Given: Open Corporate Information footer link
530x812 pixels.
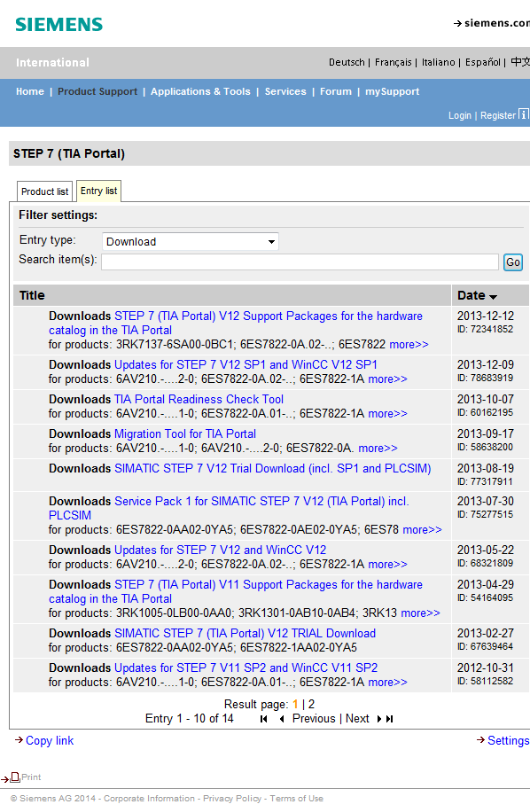Looking at the screenshot, I should pyautogui.click(x=149, y=799).
